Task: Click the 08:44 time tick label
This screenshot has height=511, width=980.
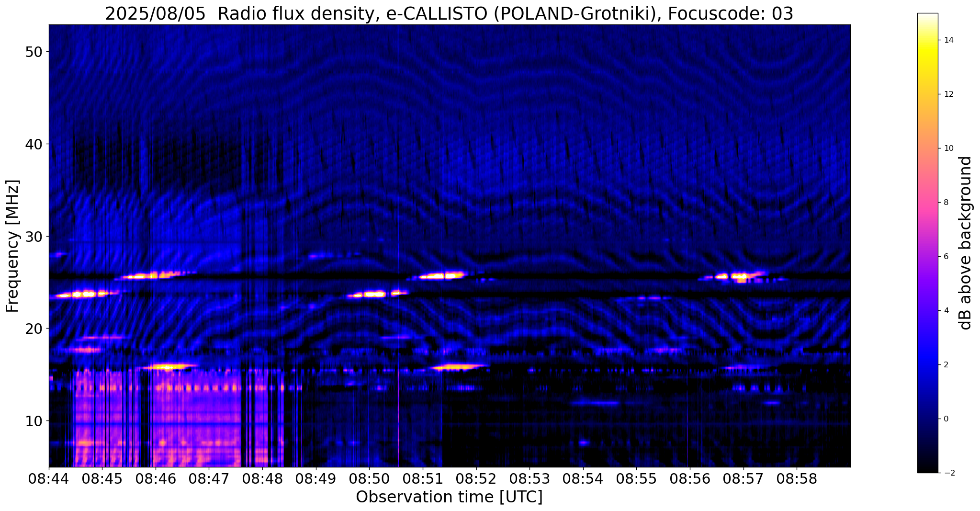Action: (x=49, y=479)
